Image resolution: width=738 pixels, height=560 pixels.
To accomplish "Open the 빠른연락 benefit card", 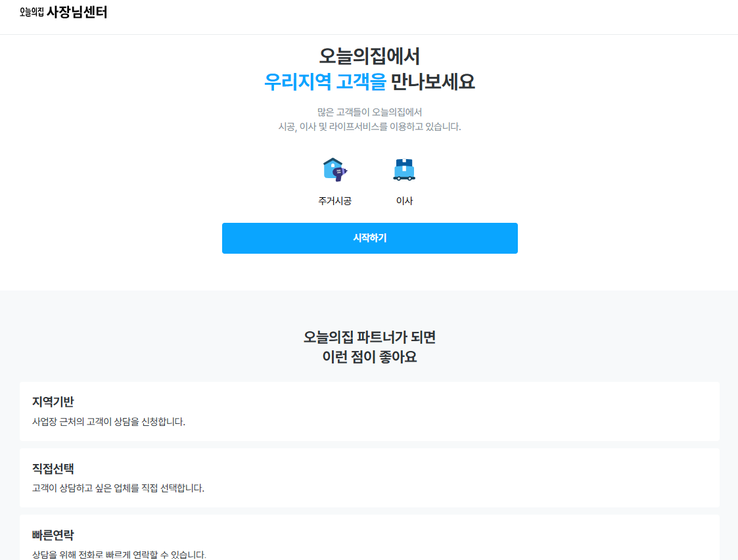I will coord(369,538).
